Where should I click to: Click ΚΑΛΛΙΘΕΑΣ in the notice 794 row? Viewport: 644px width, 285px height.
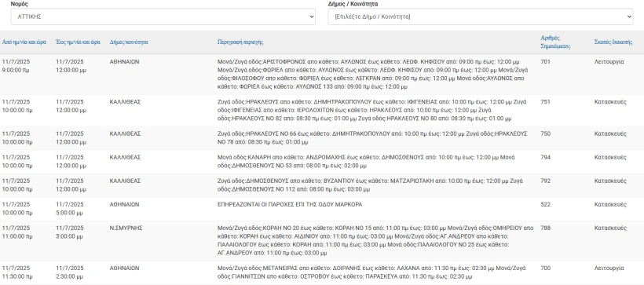click(x=126, y=157)
